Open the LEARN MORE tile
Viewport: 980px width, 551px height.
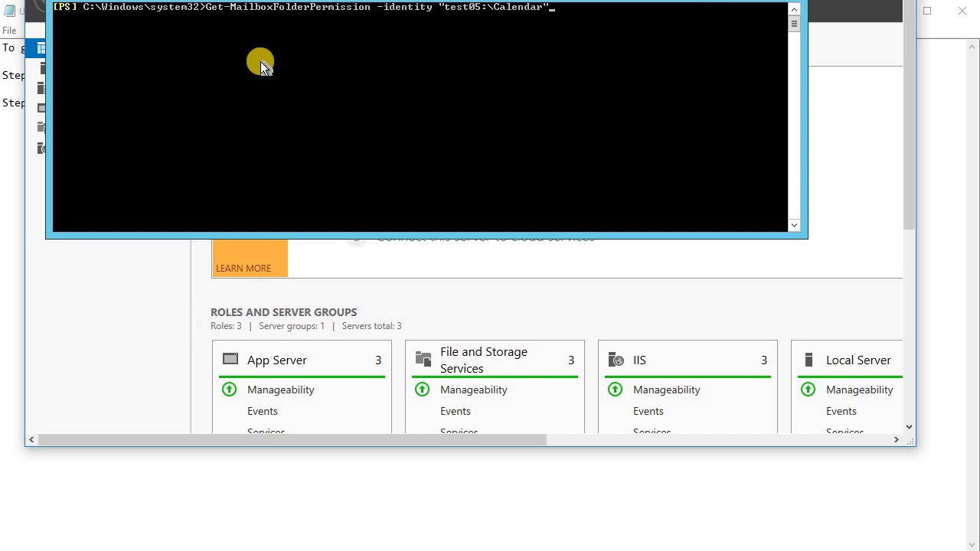click(250, 259)
